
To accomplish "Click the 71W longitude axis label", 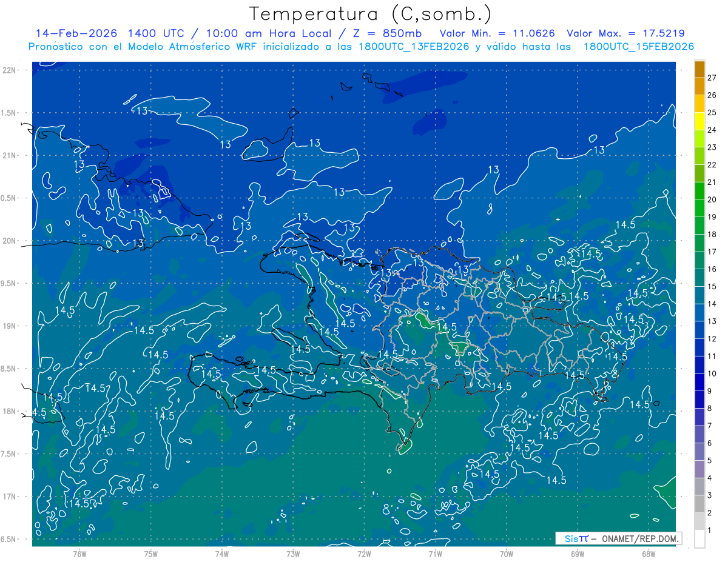I will 435,554.
